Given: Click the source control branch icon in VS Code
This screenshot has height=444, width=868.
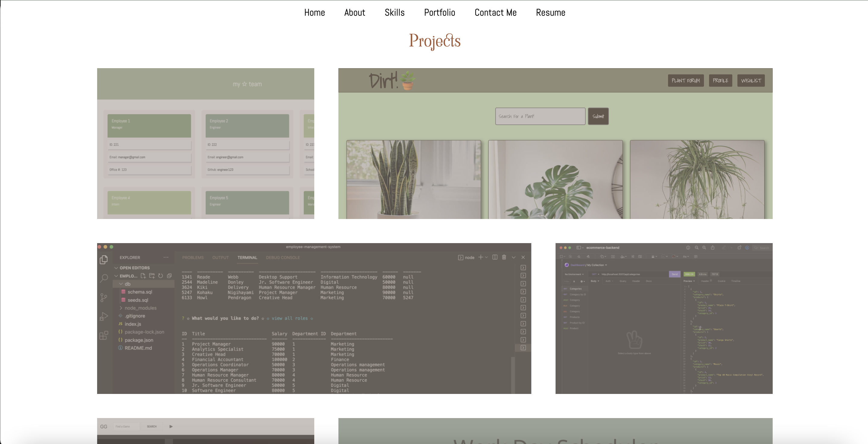Looking at the screenshot, I should click(104, 297).
